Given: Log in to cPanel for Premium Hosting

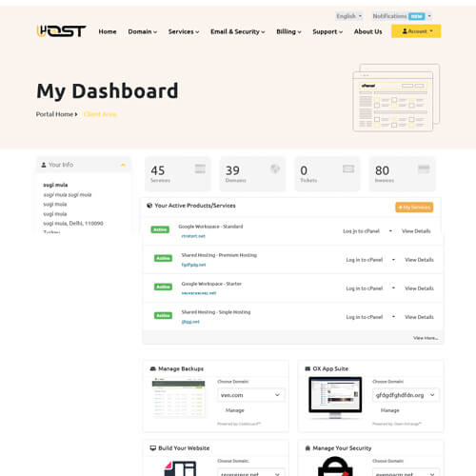Looking at the screenshot, I should click(365, 260).
